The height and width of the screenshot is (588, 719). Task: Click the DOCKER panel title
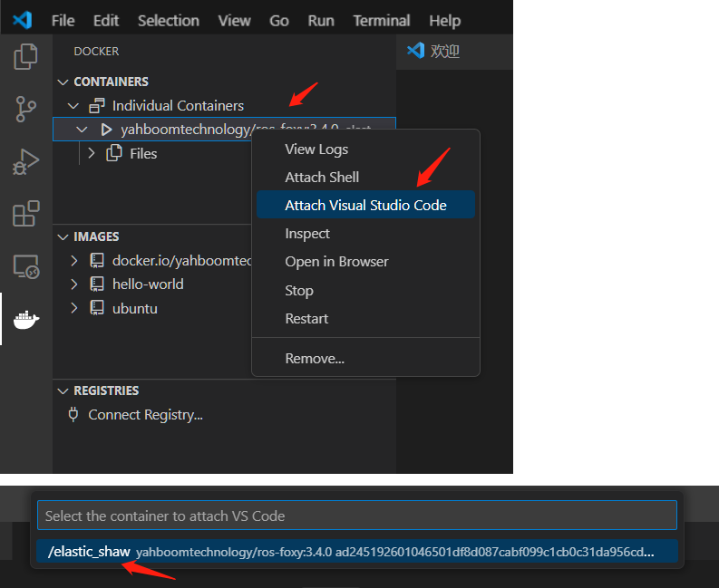(96, 52)
